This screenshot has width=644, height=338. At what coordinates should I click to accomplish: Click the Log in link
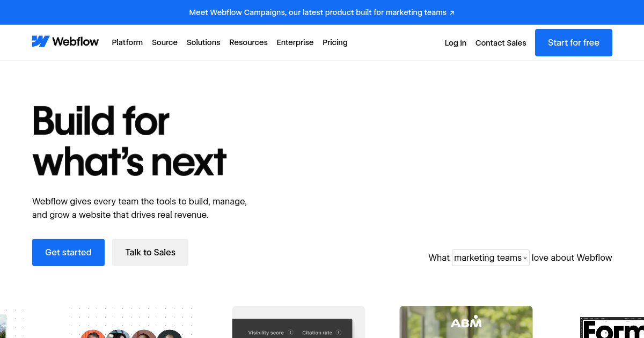[x=456, y=43]
